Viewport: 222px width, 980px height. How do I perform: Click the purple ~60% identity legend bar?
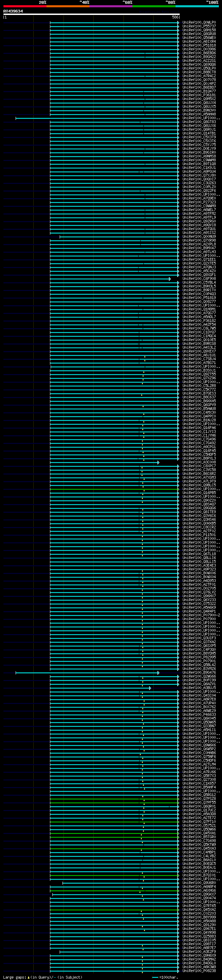pos(111,6)
